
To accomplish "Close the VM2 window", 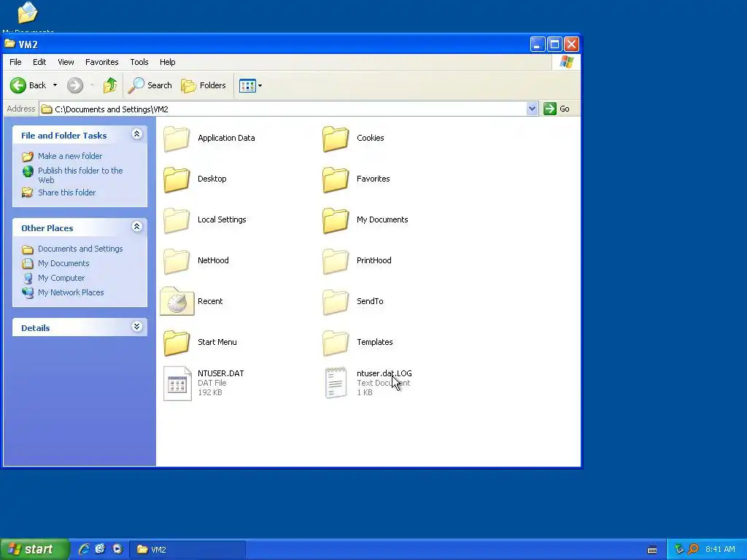I will (x=572, y=44).
